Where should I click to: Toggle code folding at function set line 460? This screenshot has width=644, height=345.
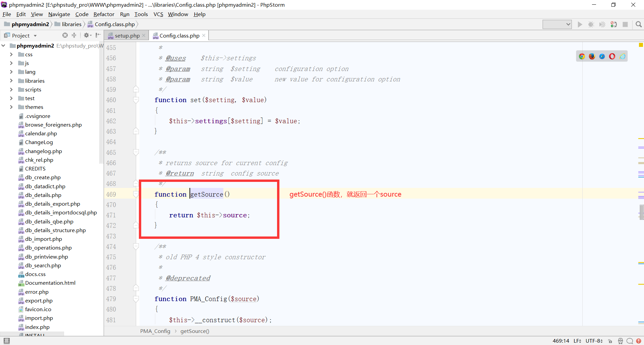coord(136,100)
